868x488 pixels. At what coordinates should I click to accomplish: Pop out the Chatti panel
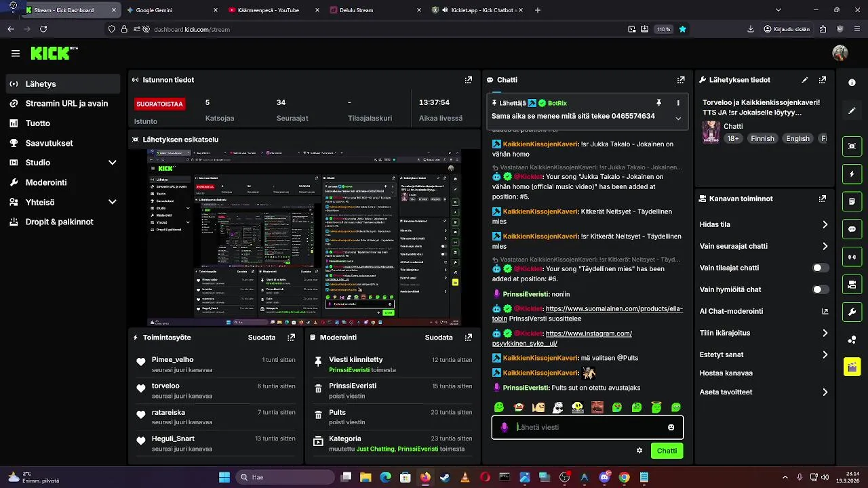[x=681, y=80]
